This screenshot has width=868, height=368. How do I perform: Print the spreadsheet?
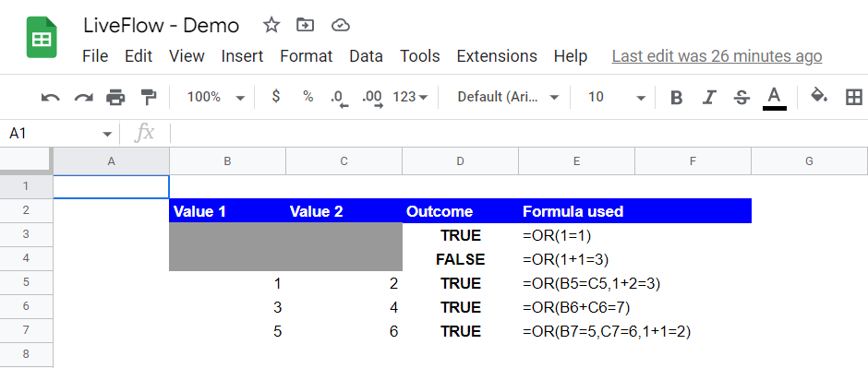pos(115,97)
